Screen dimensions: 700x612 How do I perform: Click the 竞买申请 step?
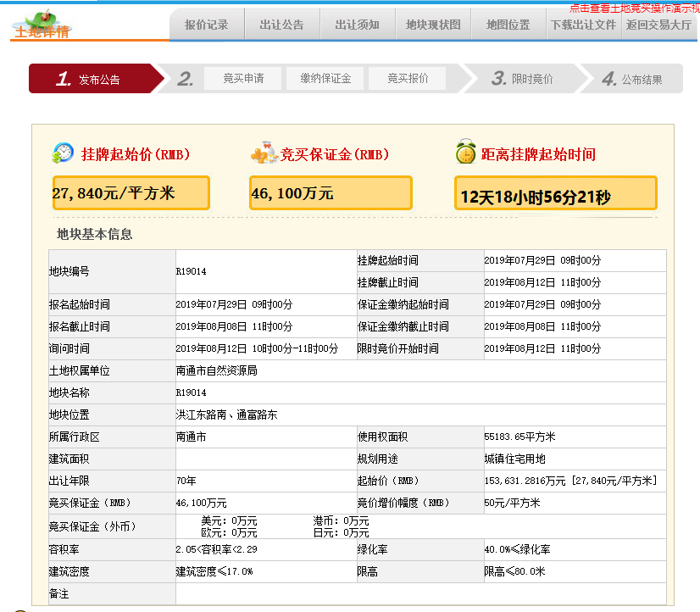pos(243,78)
